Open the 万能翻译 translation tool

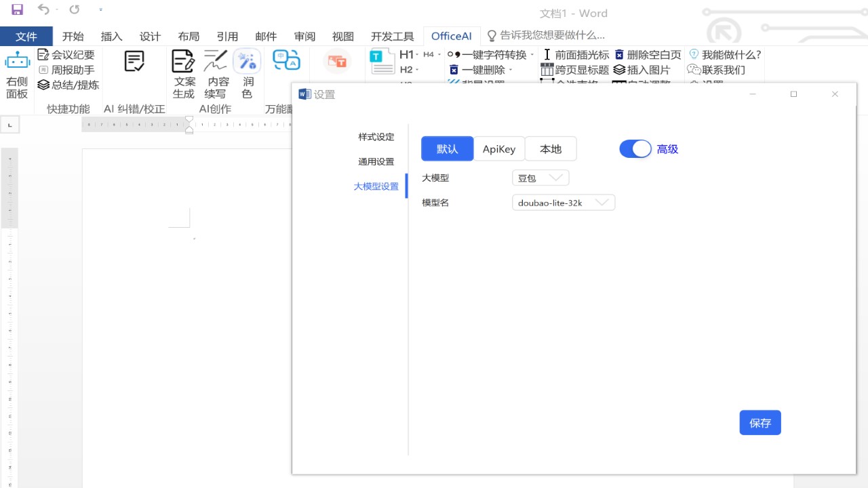click(286, 61)
